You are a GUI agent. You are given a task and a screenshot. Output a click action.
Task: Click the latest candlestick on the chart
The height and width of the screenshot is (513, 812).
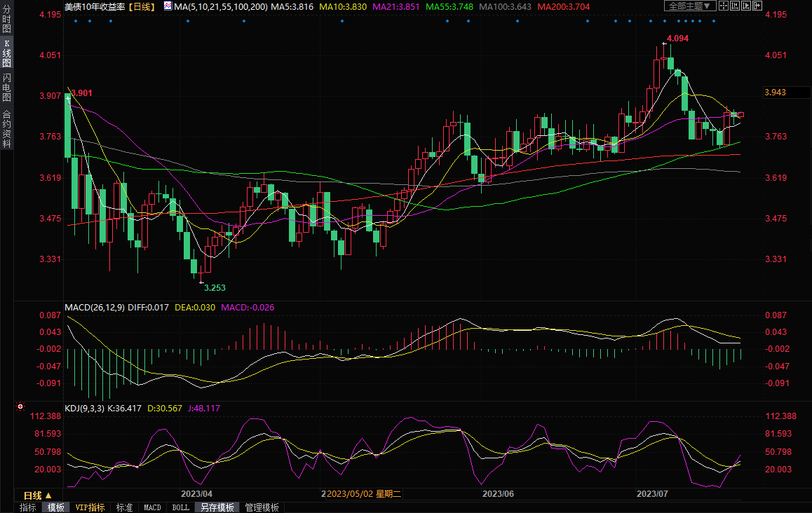740,115
